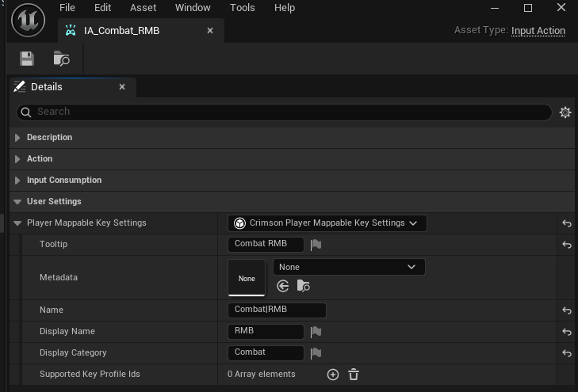Expand the Description section
The width and height of the screenshot is (578, 392).
click(x=17, y=138)
